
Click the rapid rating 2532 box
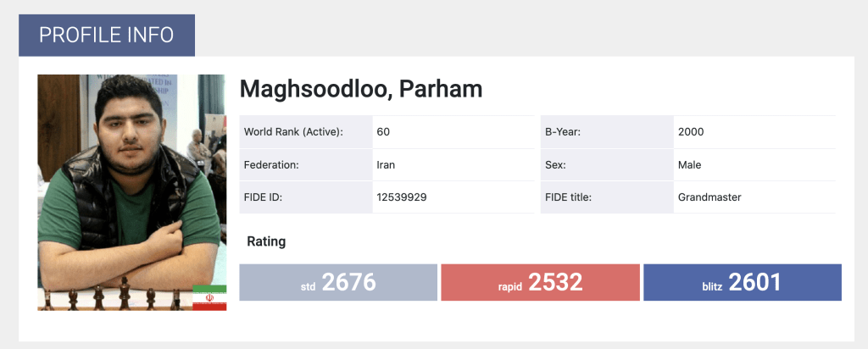click(x=540, y=282)
